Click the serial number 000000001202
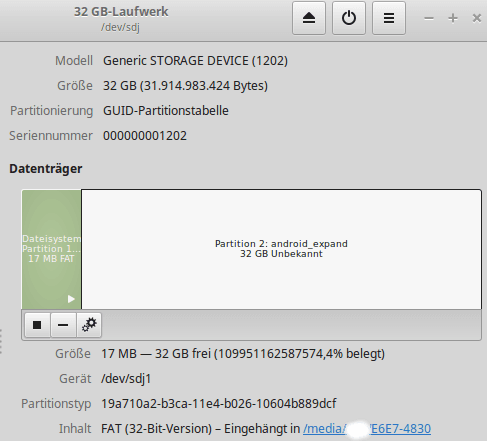The width and height of the screenshot is (487, 441). 145,136
